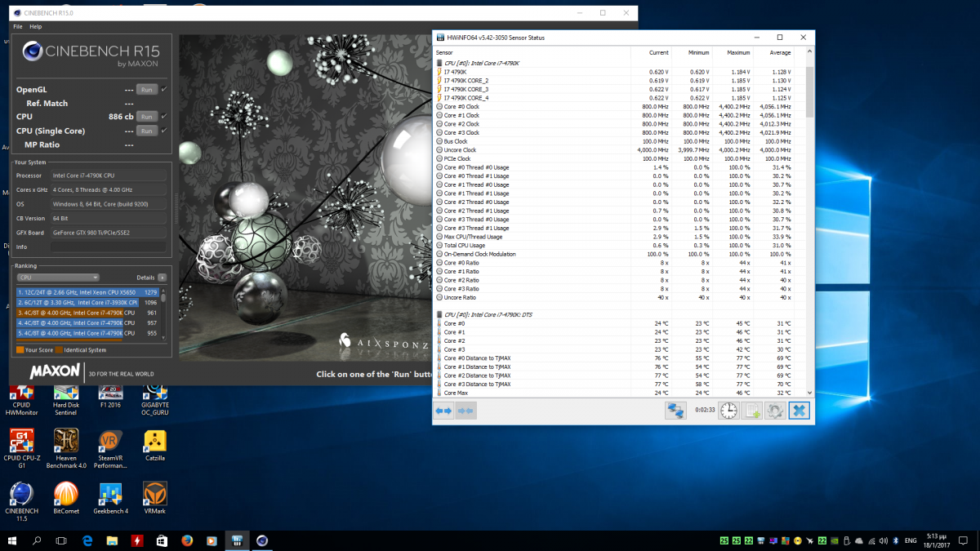
Task: Open the GIGABYTE OC_GURU desktop icon
Action: tap(155, 399)
